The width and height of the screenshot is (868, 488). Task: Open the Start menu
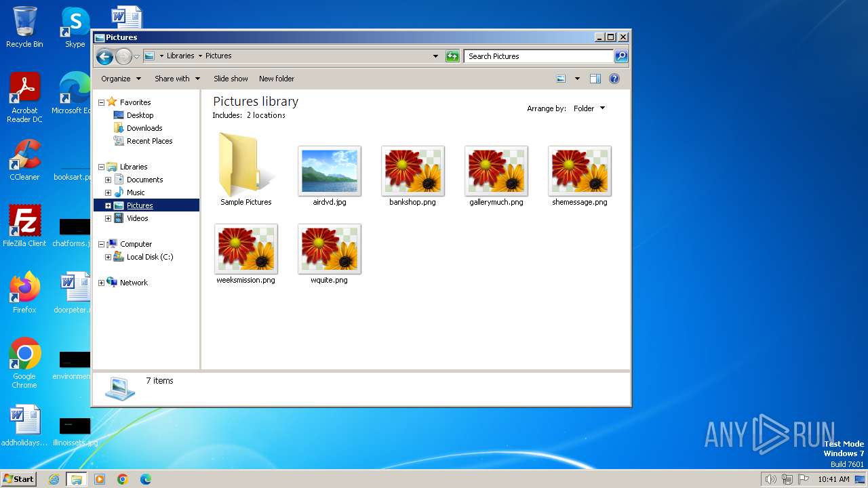coord(18,479)
